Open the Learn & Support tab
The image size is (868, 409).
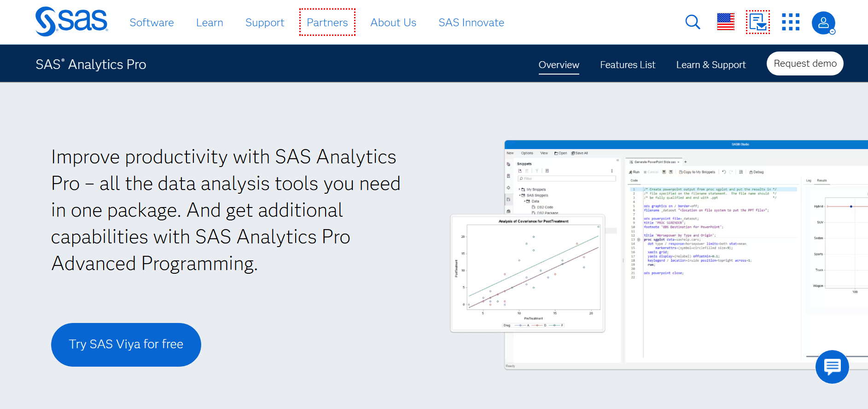tap(711, 65)
